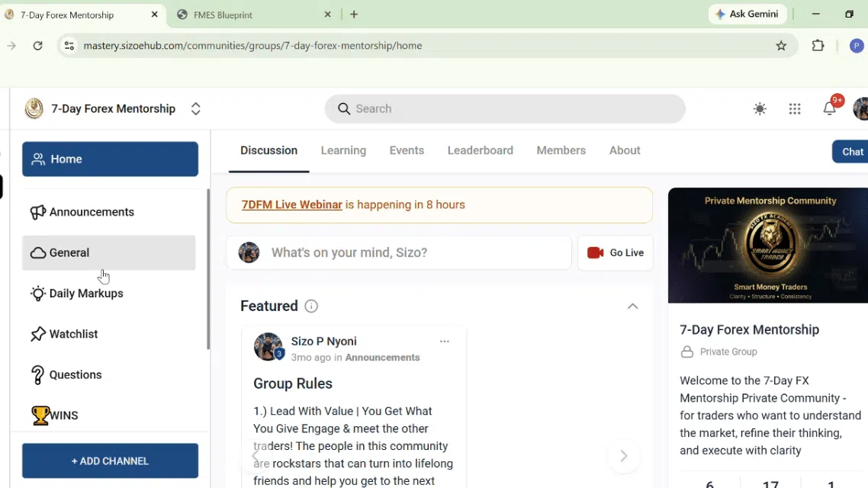
Task: Toggle the light/dark theme sun icon
Action: [760, 109]
